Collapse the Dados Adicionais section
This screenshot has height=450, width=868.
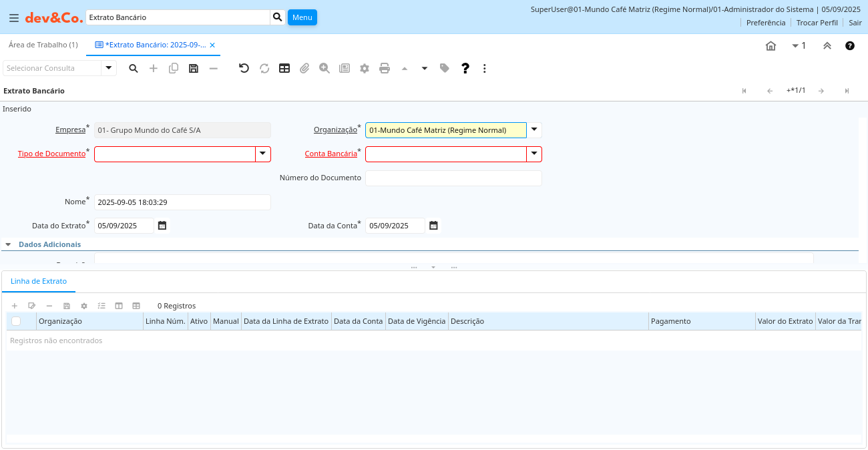[8, 244]
